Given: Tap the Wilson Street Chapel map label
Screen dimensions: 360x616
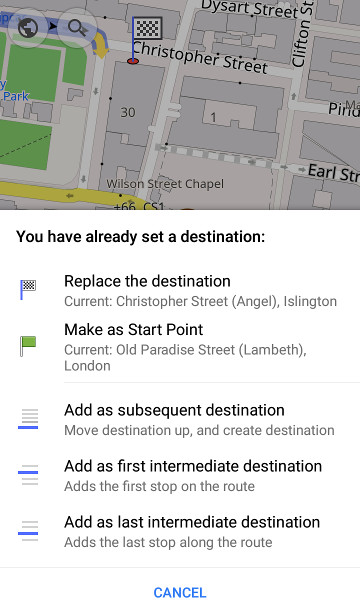Looking at the screenshot, I should coord(165,184).
